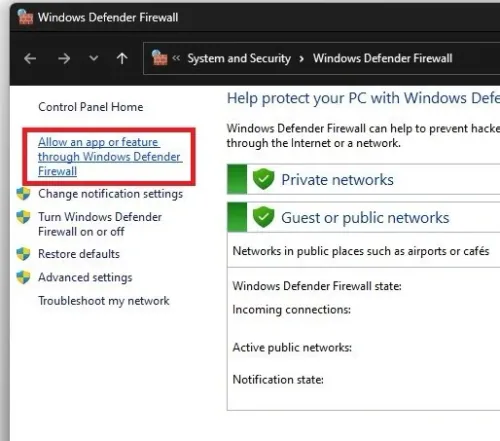
Task: Click green shield icon for Private networks
Action: (263, 179)
